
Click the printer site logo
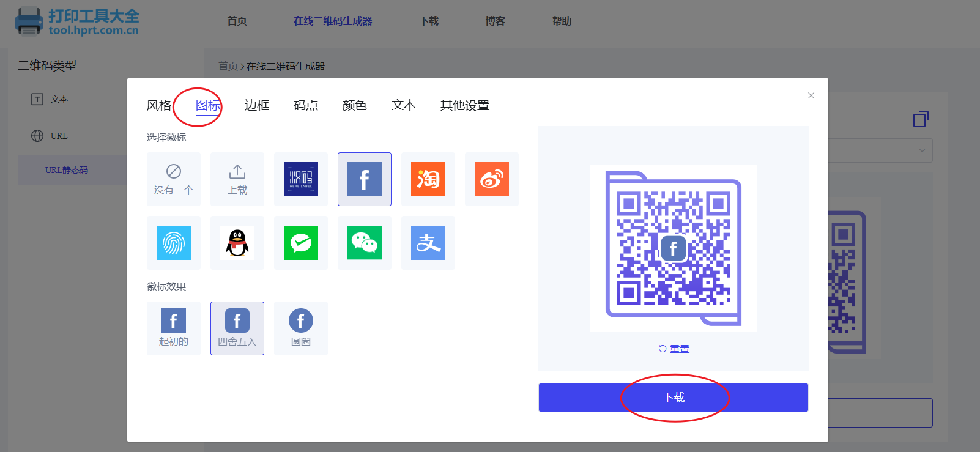pos(77,21)
